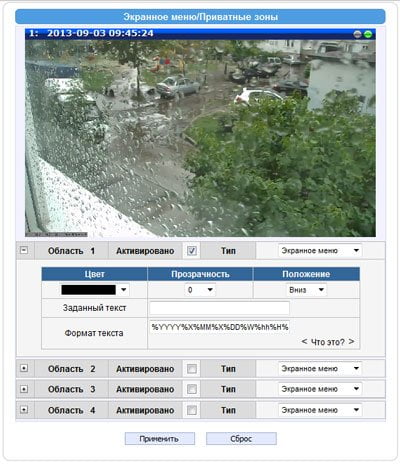Viewport: 400px width, 465px height.
Task: Open the Прозрачность dropdown showing 0
Action: (200, 290)
